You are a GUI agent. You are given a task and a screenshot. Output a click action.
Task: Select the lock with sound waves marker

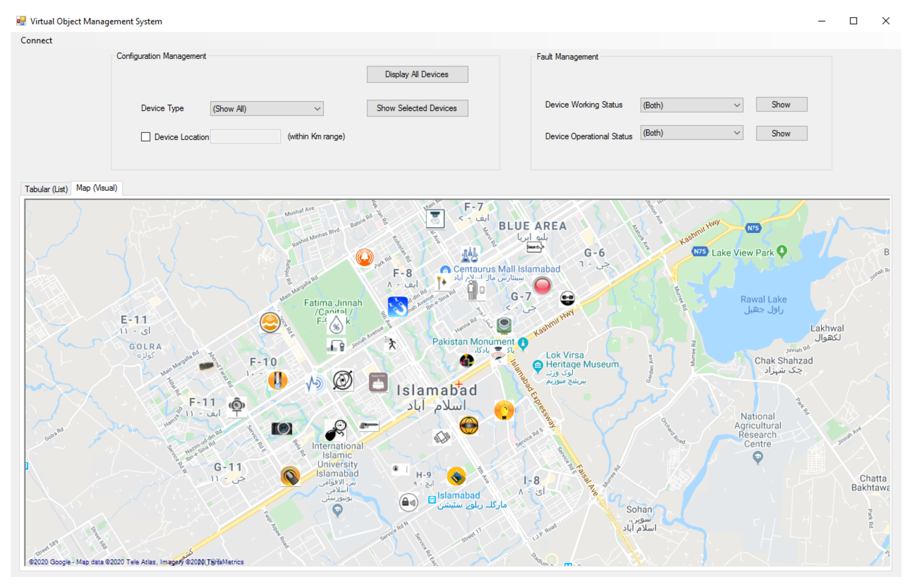(x=408, y=502)
